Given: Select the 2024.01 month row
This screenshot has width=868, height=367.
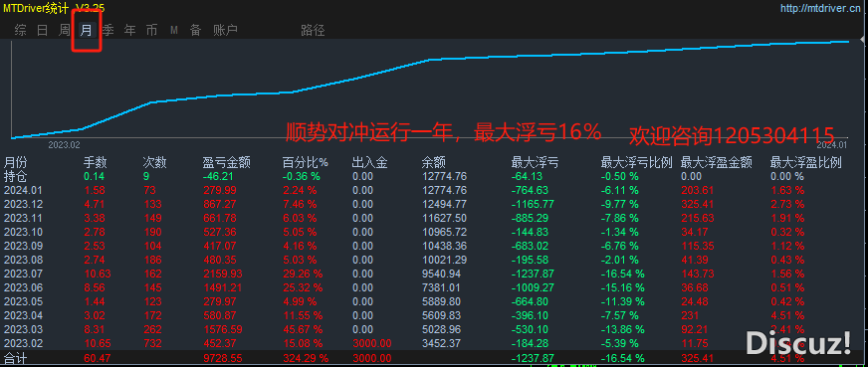Looking at the screenshot, I should [x=434, y=190].
